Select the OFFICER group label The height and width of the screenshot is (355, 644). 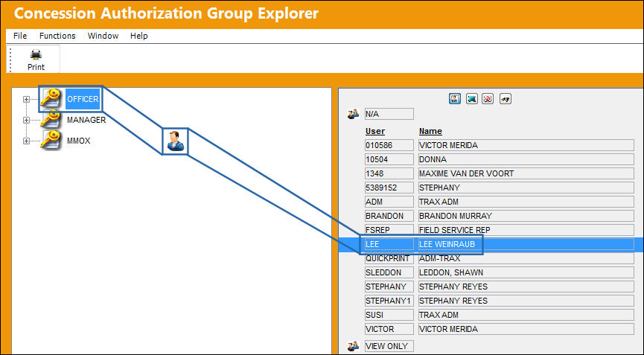tap(83, 99)
